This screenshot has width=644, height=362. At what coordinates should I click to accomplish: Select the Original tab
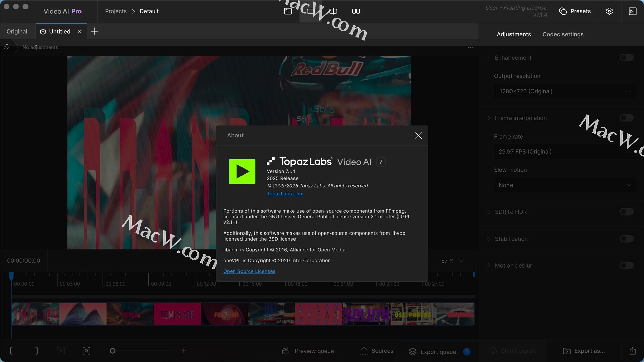pyautogui.click(x=17, y=31)
